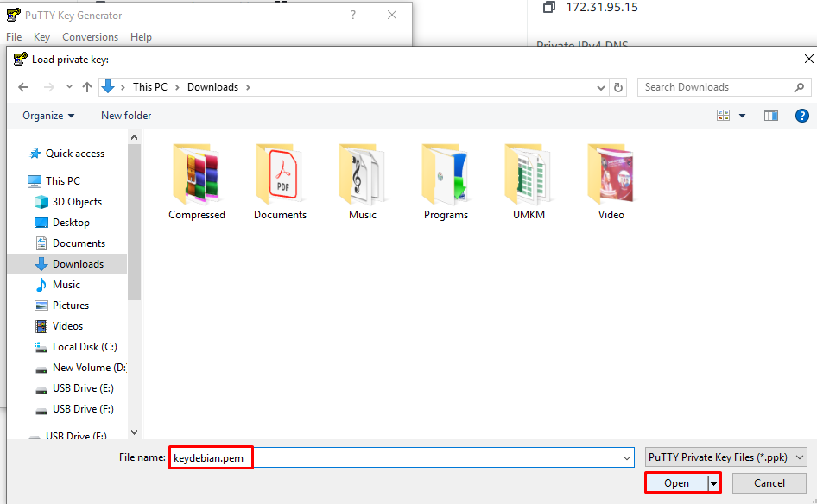Viewport: 817px width, 504px height.
Task: Copy the 172.31.95.15 IP address icon
Action: (548, 7)
